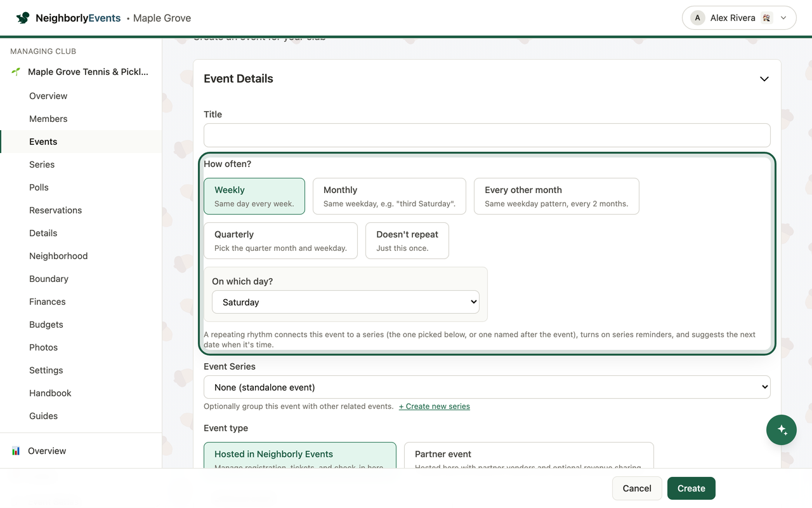
Task: Click into the Title input field
Action: pyautogui.click(x=487, y=135)
